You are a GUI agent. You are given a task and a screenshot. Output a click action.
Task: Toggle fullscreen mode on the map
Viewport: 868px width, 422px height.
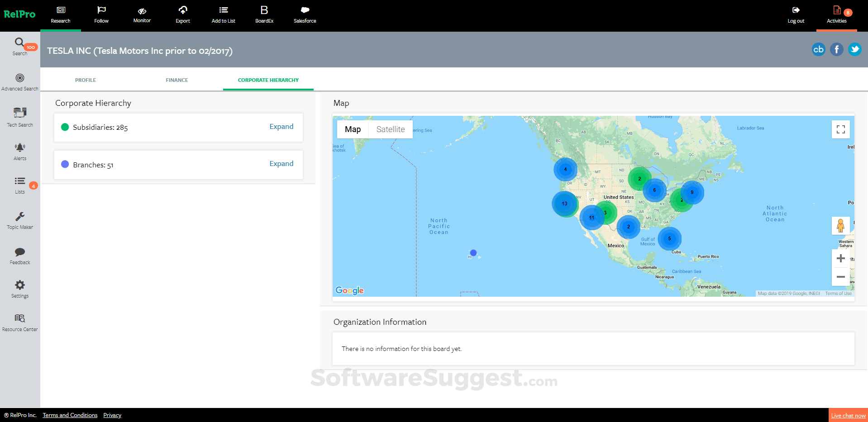pos(840,129)
